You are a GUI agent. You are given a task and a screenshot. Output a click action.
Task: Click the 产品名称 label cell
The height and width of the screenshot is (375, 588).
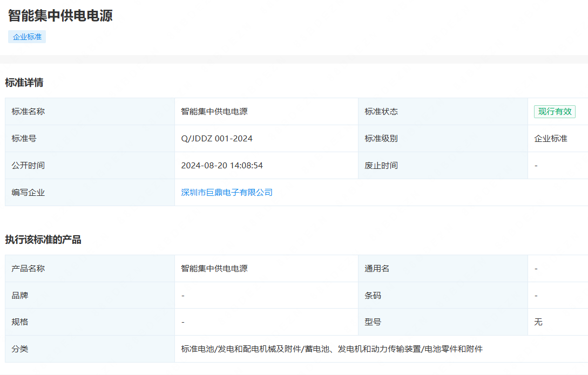[90, 269]
